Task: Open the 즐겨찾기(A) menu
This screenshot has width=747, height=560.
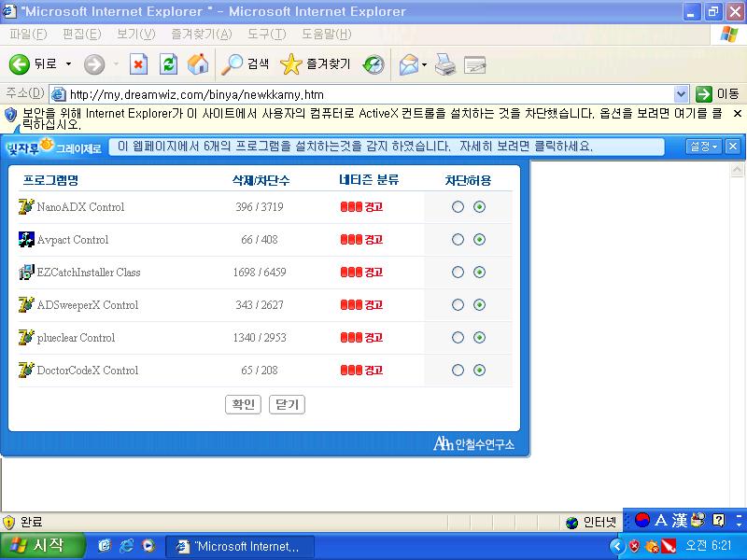Action: (x=202, y=35)
